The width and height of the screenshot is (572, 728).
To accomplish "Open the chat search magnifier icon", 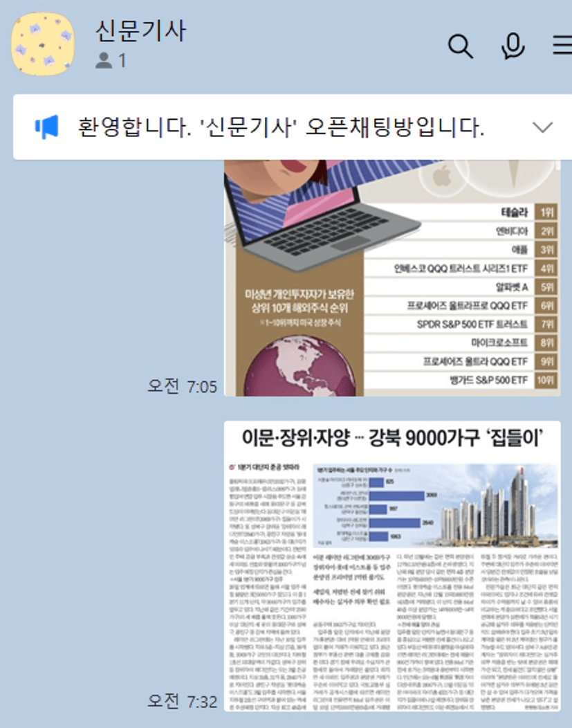I will click(460, 46).
